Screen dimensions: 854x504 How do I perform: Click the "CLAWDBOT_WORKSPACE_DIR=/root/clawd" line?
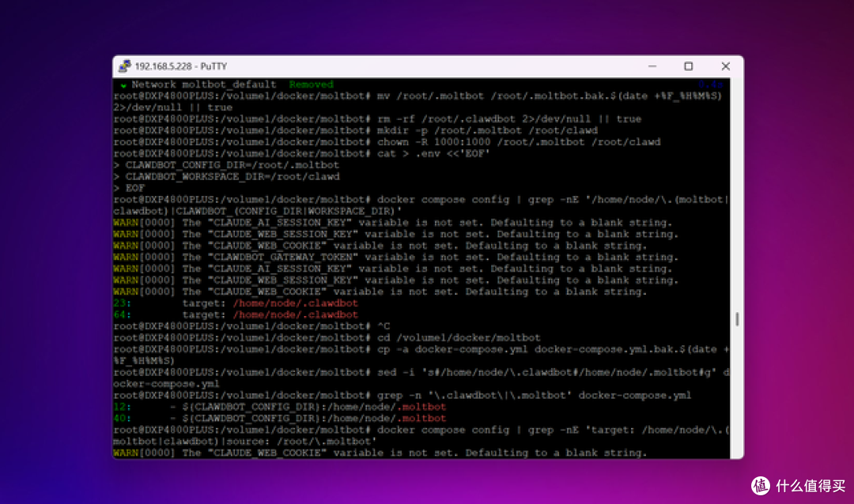226,176
